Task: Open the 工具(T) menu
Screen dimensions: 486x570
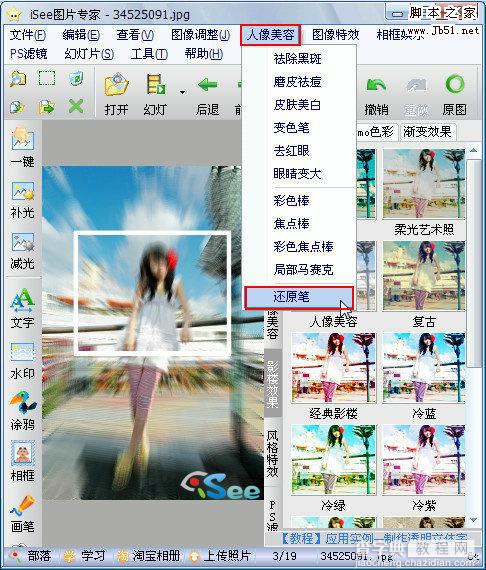Action: click(149, 54)
